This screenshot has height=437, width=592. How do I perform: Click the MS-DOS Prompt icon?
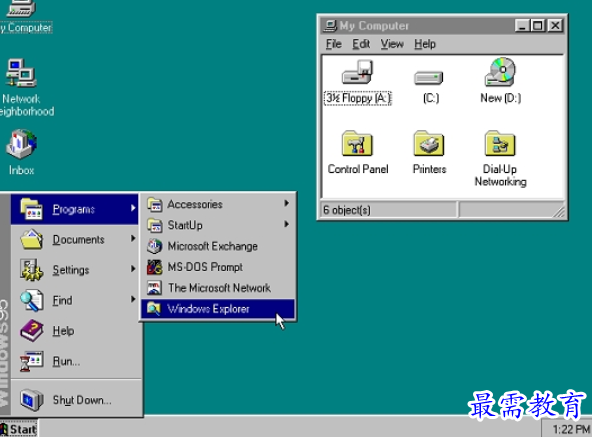coord(155,267)
